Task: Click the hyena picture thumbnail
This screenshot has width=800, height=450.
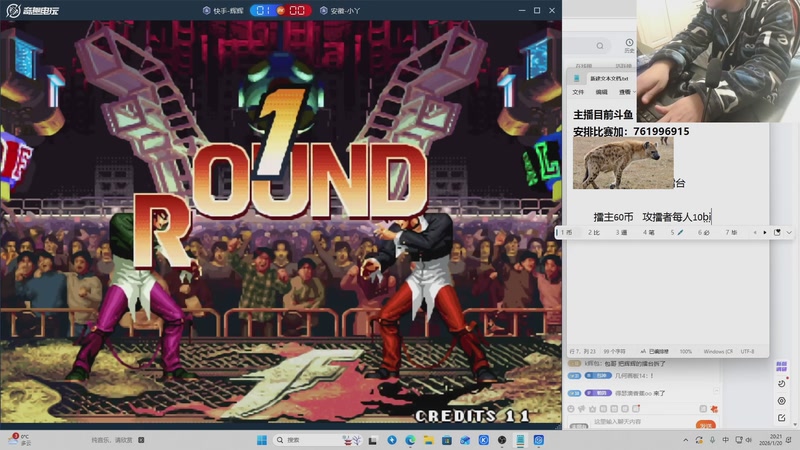Action: click(623, 163)
